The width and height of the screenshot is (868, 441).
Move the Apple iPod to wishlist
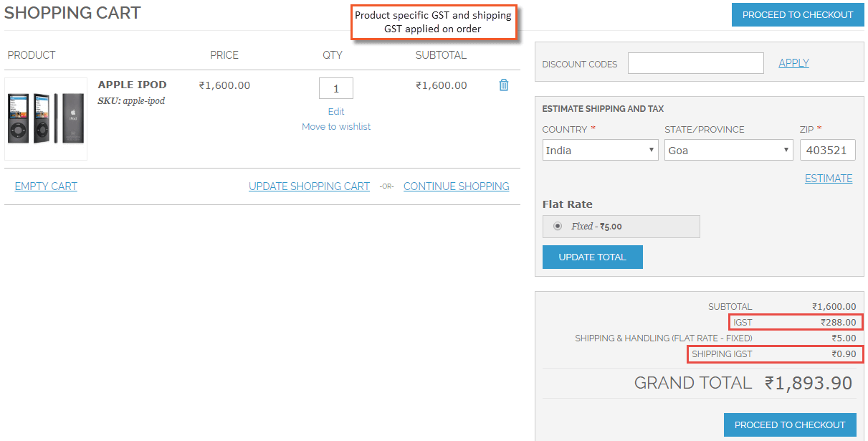(x=336, y=126)
